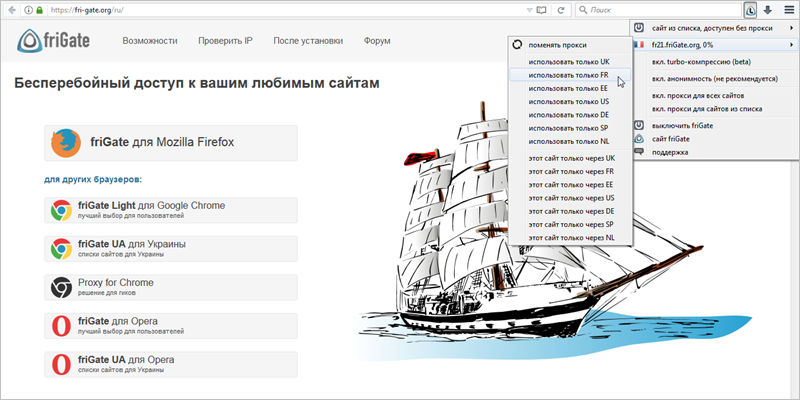Open the После установки nav link

click(x=308, y=41)
